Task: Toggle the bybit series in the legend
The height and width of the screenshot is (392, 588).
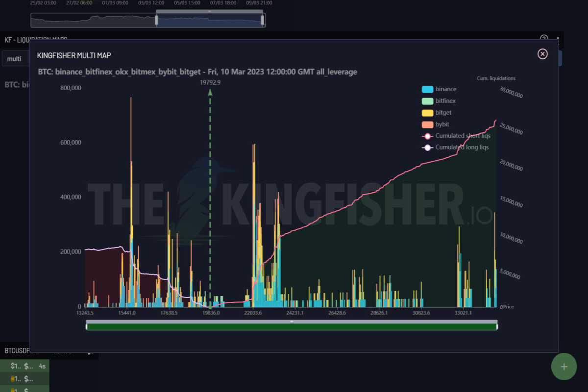Action: [x=436, y=124]
